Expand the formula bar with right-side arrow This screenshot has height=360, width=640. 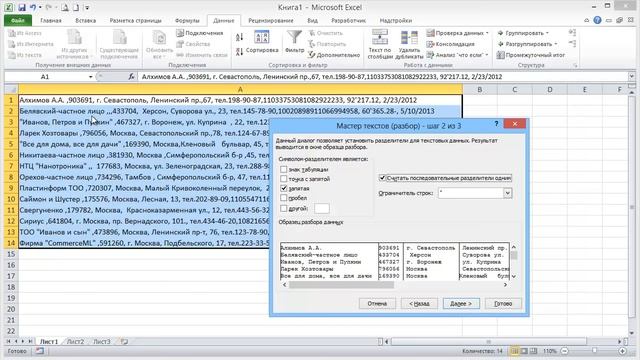click(x=631, y=76)
